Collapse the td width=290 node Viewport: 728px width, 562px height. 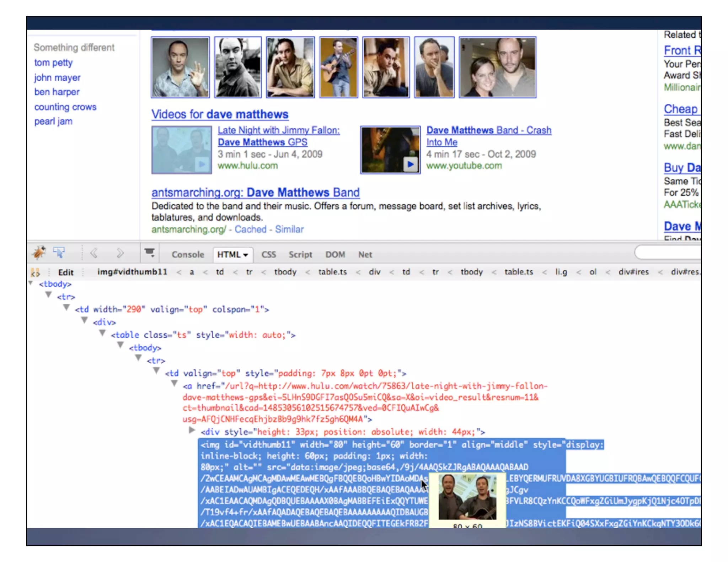click(x=66, y=308)
